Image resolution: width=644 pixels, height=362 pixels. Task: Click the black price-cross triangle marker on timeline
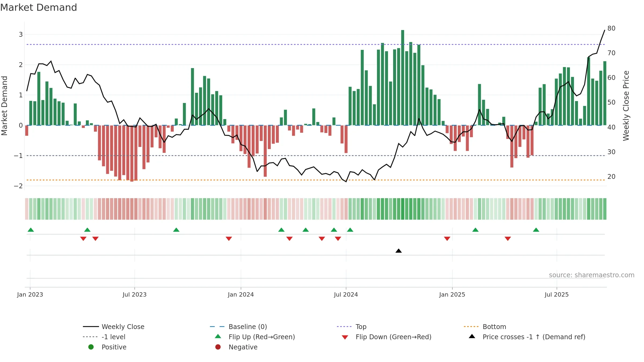point(398,251)
